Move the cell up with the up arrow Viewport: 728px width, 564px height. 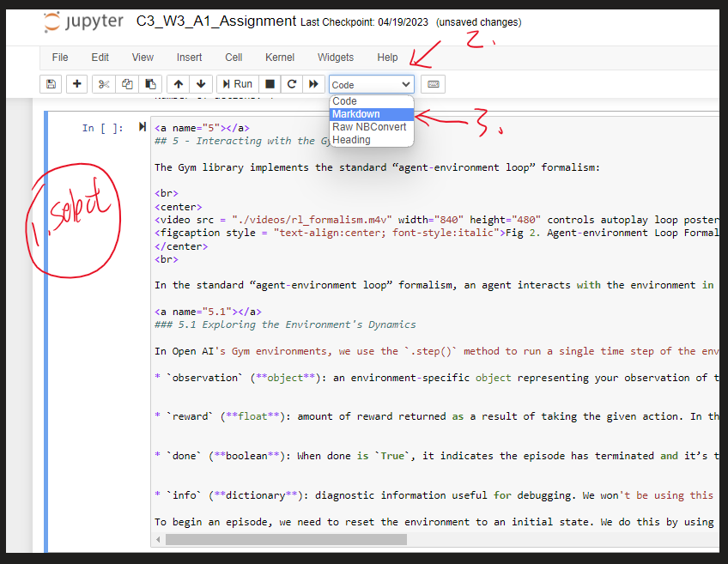[x=178, y=83]
